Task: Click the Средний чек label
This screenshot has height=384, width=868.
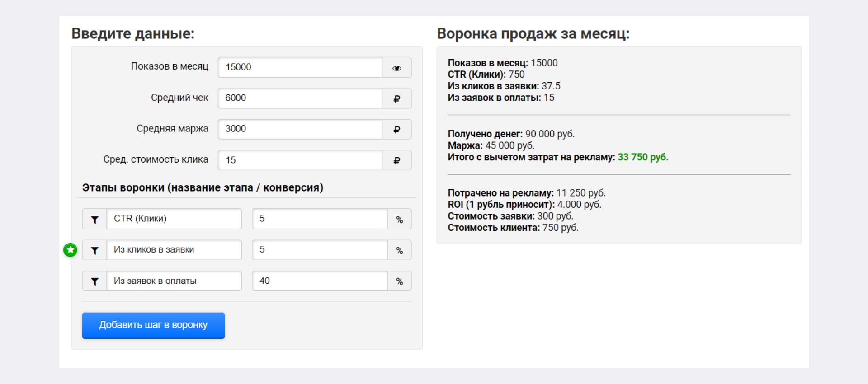Action: (179, 98)
